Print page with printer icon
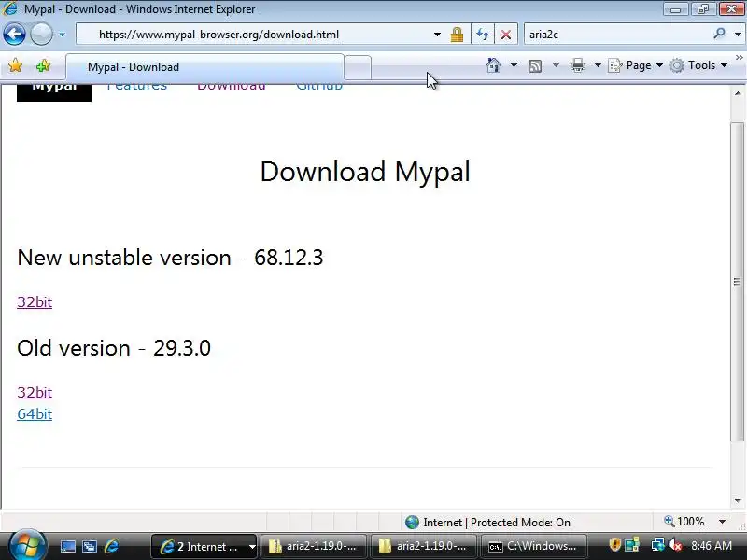 578,65
